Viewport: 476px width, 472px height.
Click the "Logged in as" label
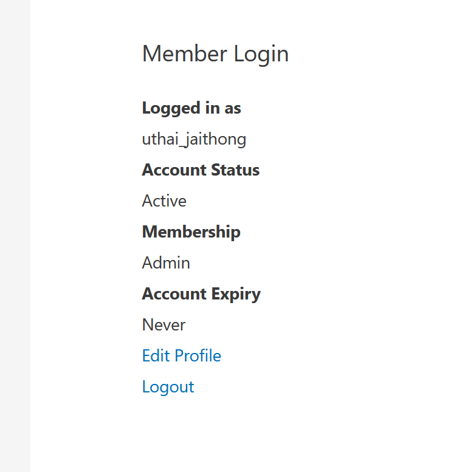click(191, 109)
